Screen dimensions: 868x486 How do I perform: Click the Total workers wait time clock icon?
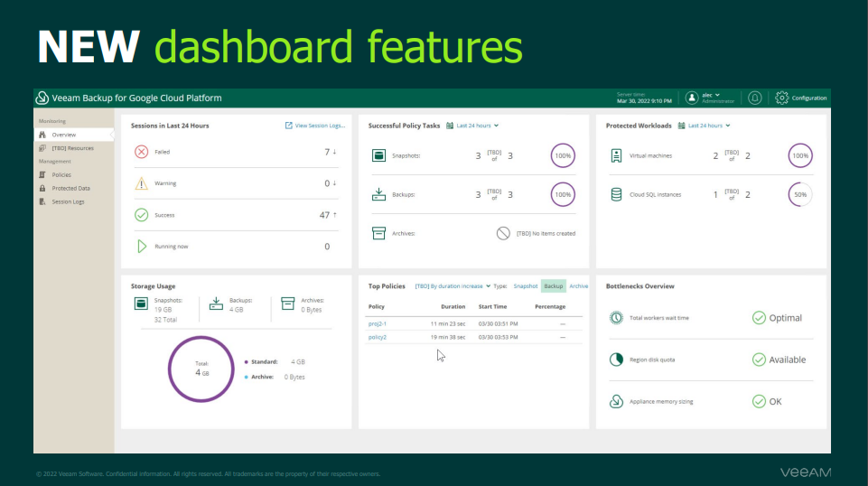616,318
